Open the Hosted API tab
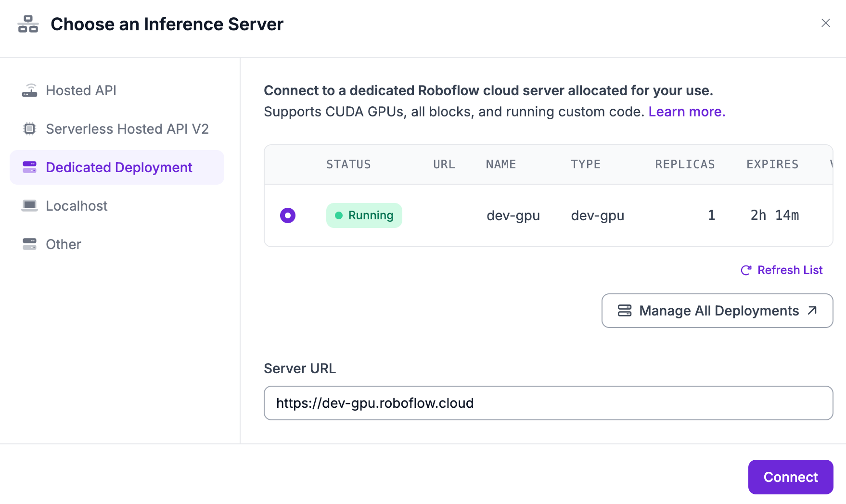Viewport: 846px width, 504px height. pyautogui.click(x=81, y=90)
